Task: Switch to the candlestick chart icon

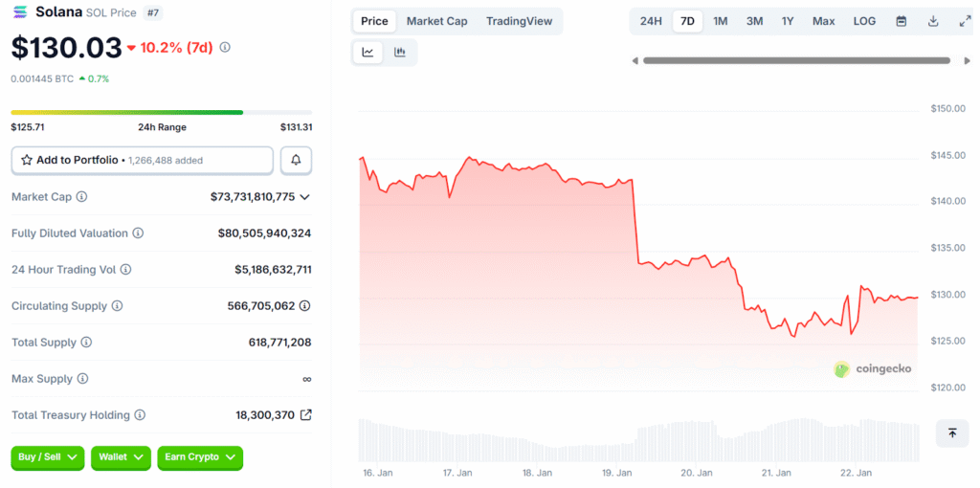Action: click(x=400, y=53)
